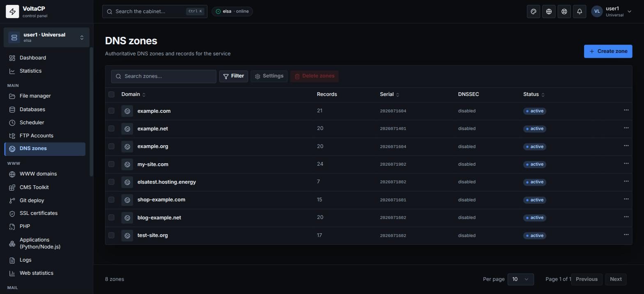The width and height of the screenshot is (644, 294).
Task: Tick the test-site.org row checkbox
Action: 111,235
